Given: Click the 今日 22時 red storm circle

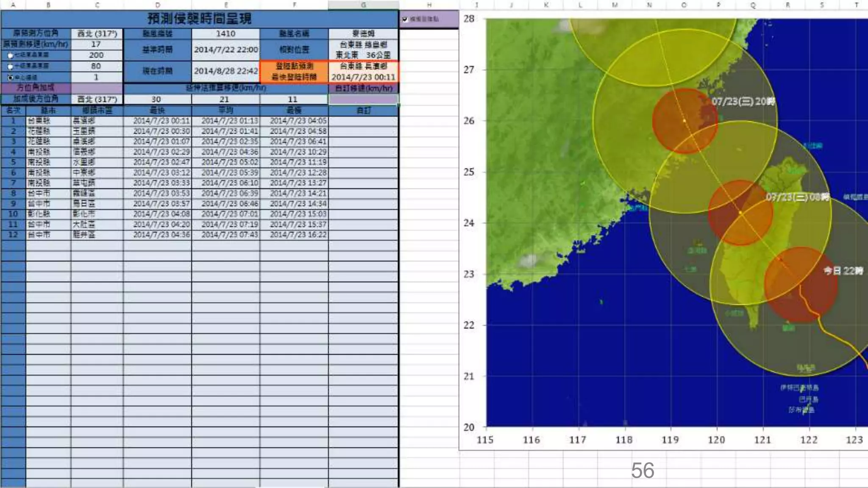Looking at the screenshot, I should (x=801, y=285).
